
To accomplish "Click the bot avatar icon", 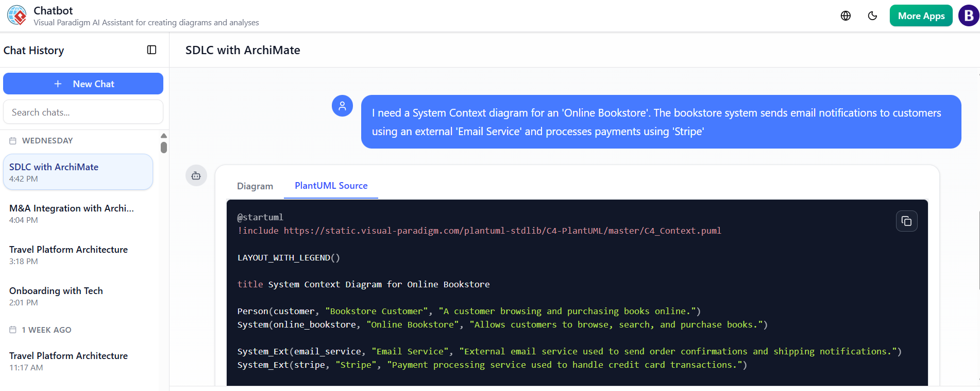I will (x=196, y=176).
